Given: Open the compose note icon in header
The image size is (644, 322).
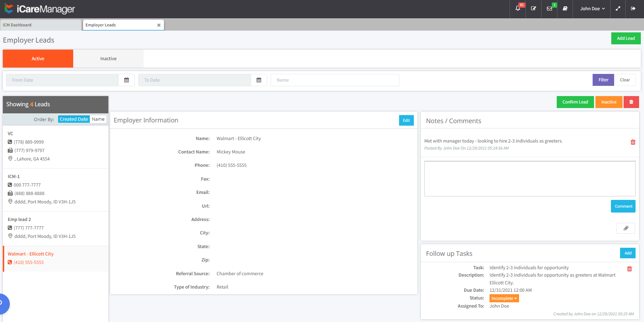Looking at the screenshot, I should pos(533,8).
